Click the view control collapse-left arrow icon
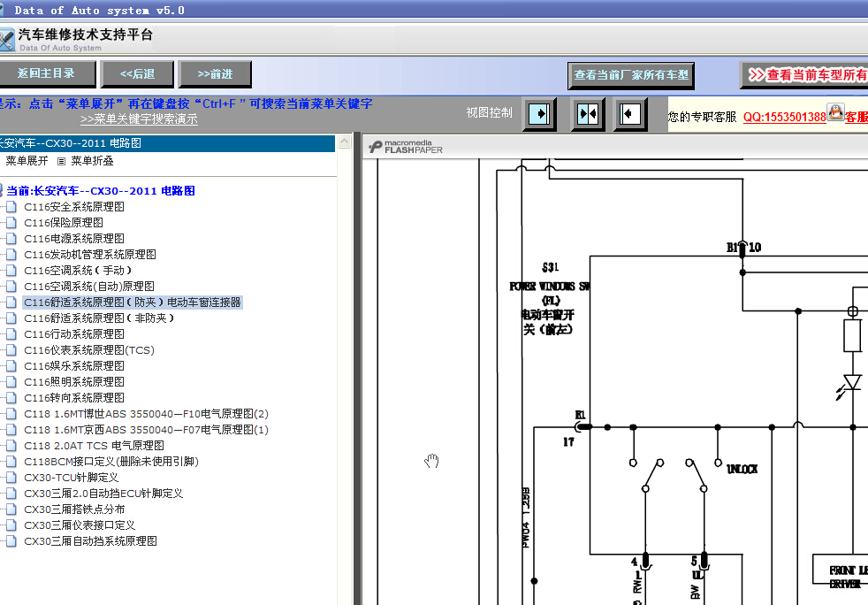868x605 pixels. coord(630,115)
